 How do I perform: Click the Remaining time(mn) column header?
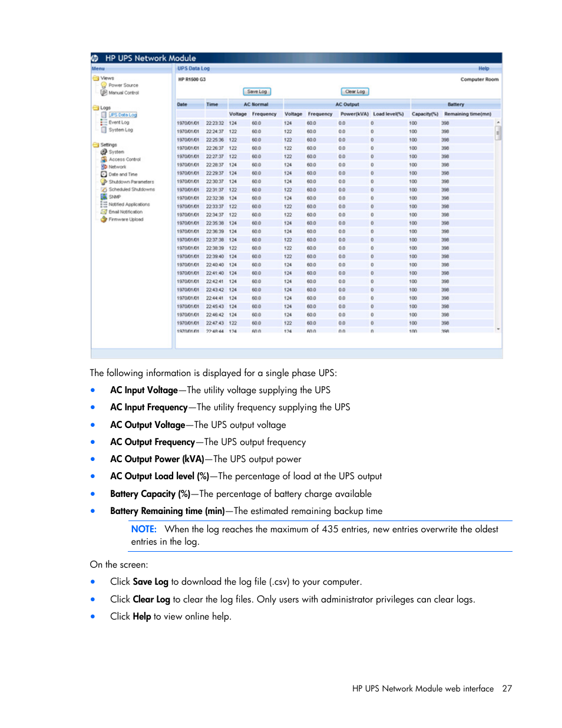coord(468,114)
